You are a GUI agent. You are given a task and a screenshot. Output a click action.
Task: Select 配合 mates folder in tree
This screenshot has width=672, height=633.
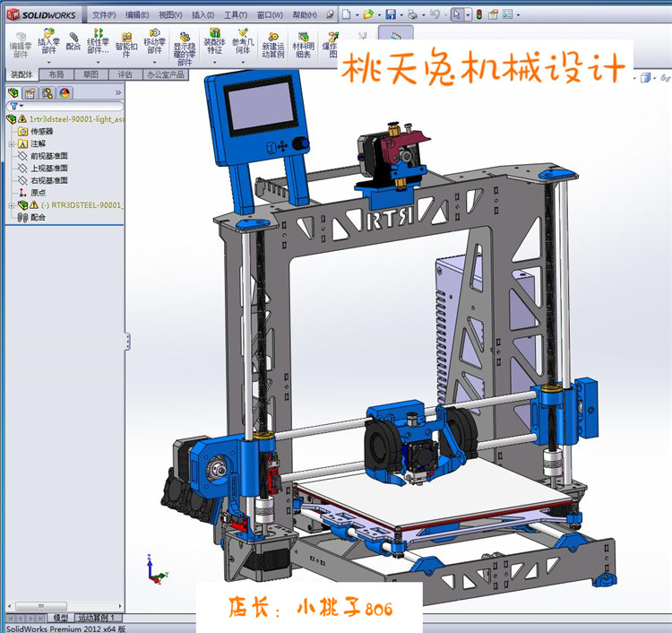click(38, 218)
